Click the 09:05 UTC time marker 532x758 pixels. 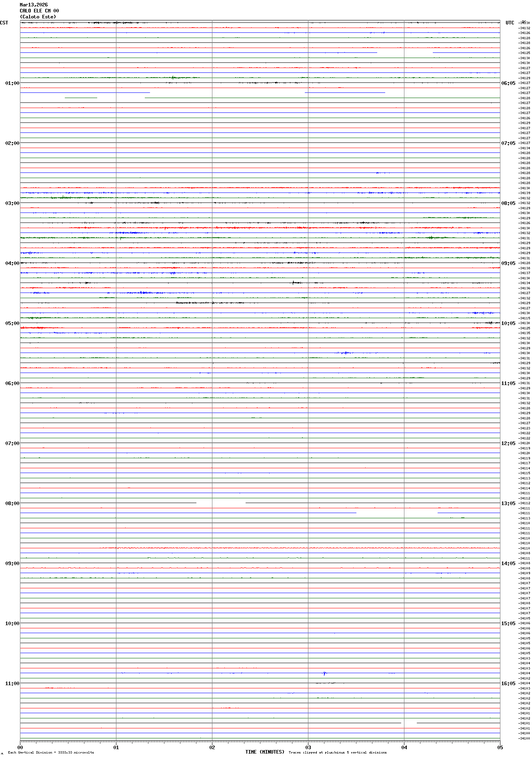coord(508,263)
